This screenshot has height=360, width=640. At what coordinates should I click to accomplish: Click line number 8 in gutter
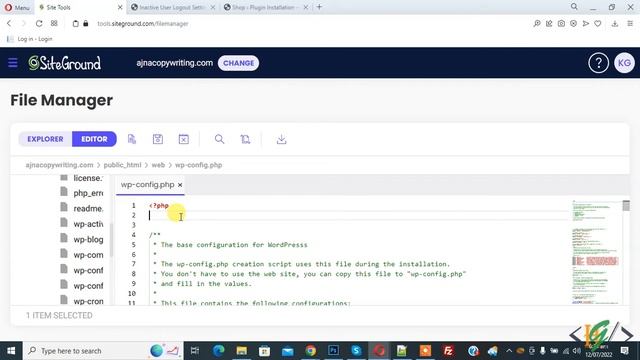point(133,274)
